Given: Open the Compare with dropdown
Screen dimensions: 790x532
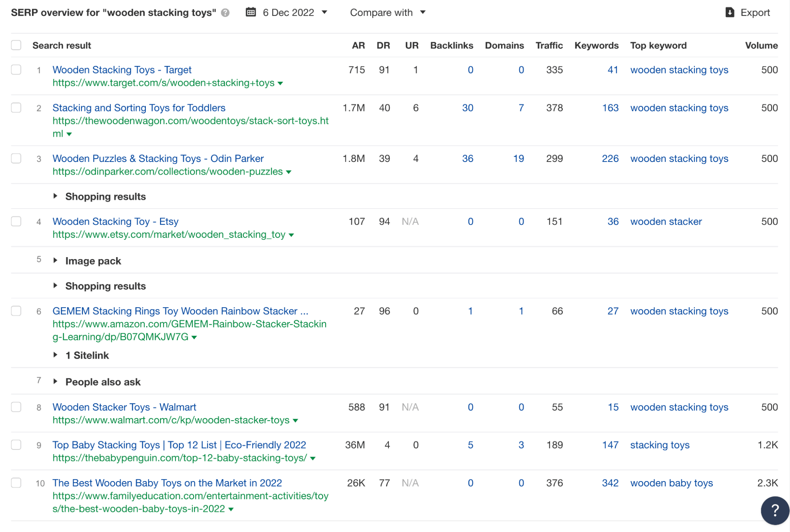Looking at the screenshot, I should point(387,13).
